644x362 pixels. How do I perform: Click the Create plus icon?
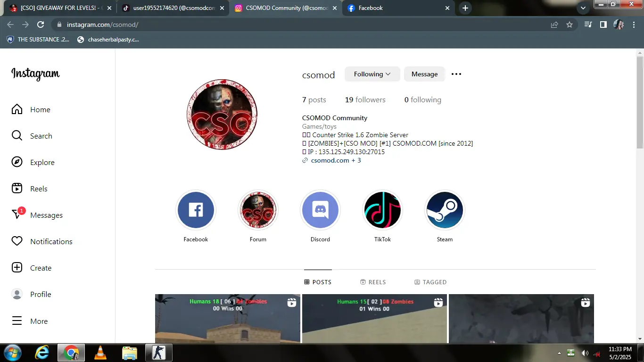coord(17,268)
